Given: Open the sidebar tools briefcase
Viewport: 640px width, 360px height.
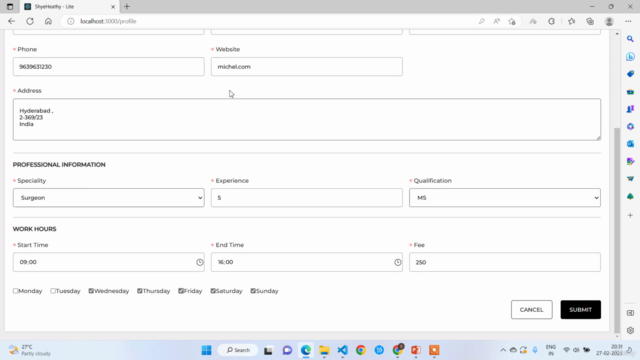Looking at the screenshot, I should coord(630,92).
